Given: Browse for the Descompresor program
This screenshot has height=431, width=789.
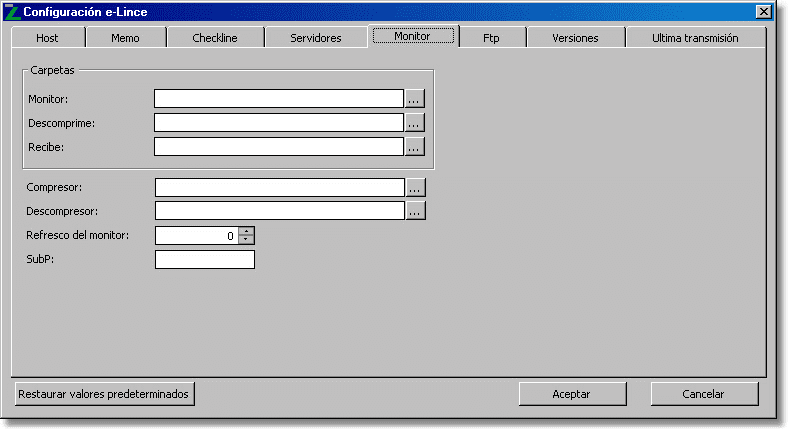Looking at the screenshot, I should 416,211.
